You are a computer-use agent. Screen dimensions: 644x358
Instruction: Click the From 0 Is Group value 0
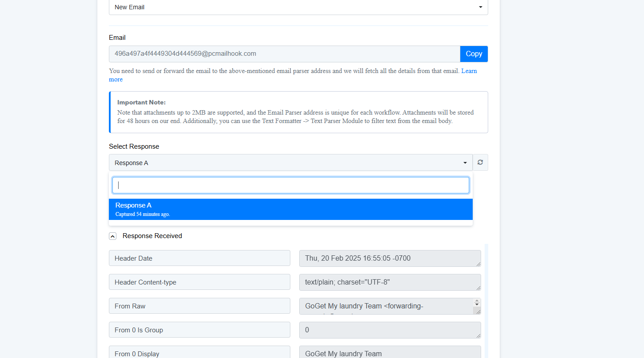click(x=390, y=330)
